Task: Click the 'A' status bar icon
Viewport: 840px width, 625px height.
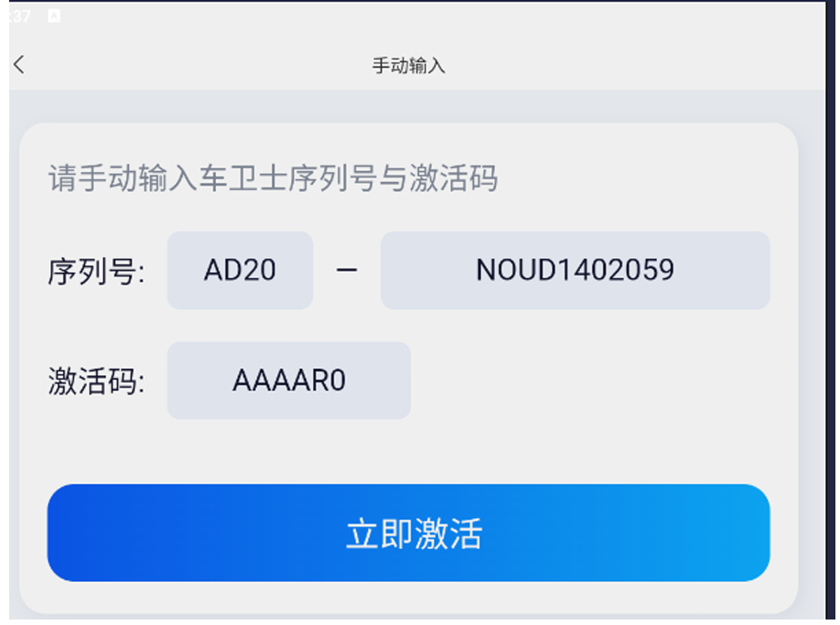Action: [54, 16]
